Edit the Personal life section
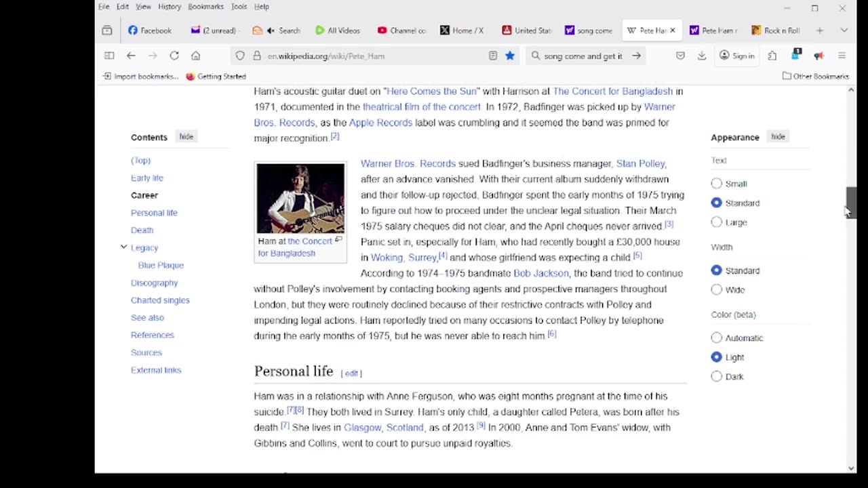The width and height of the screenshot is (868, 488). pos(351,373)
